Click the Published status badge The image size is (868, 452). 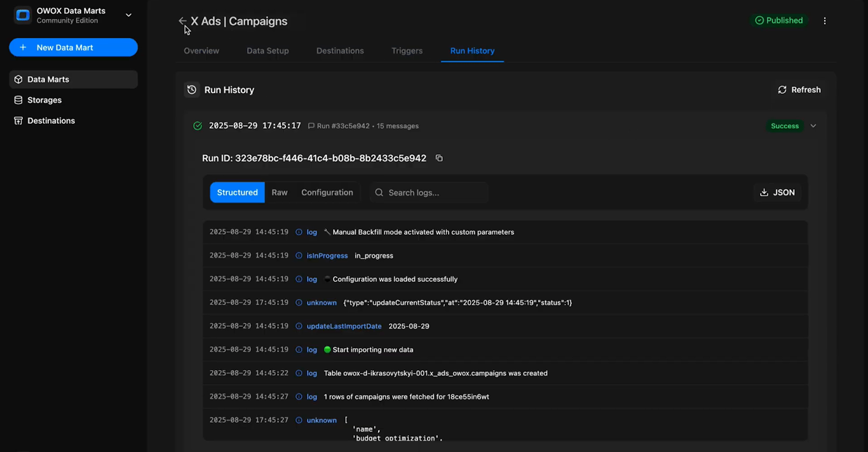(x=779, y=20)
